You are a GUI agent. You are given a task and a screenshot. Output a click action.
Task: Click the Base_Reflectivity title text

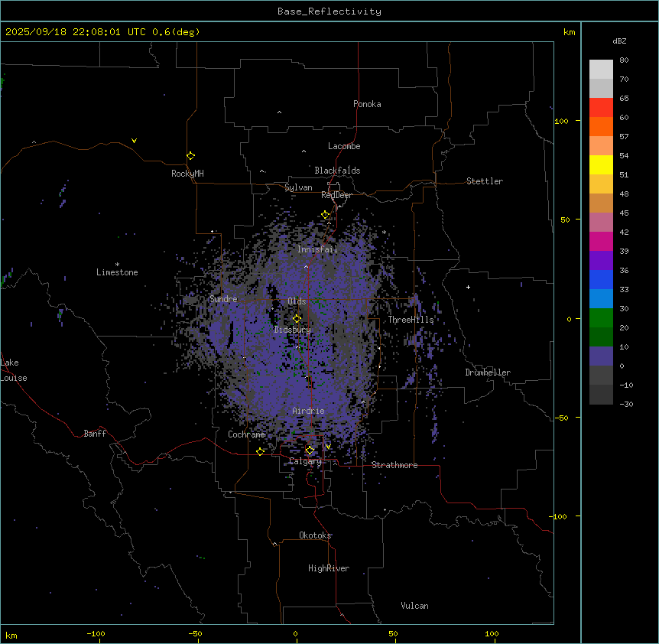pyautogui.click(x=329, y=11)
